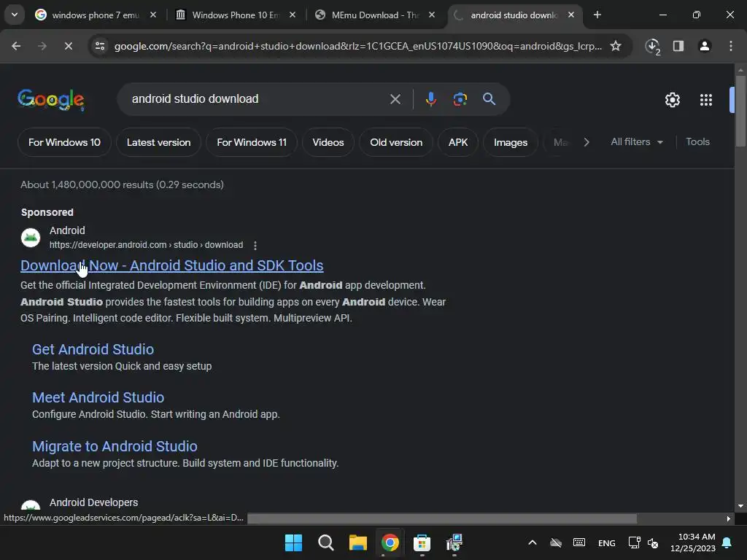Open the Windows Start menu
Screen dimensions: 747x560
click(x=293, y=542)
